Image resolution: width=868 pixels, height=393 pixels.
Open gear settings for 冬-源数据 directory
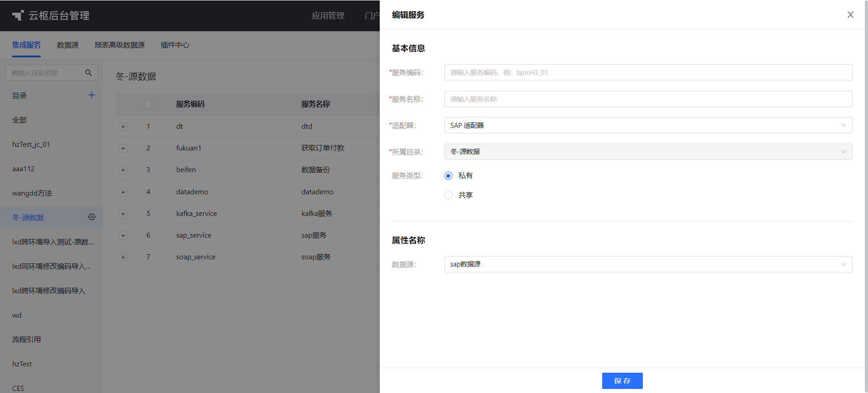(x=92, y=217)
